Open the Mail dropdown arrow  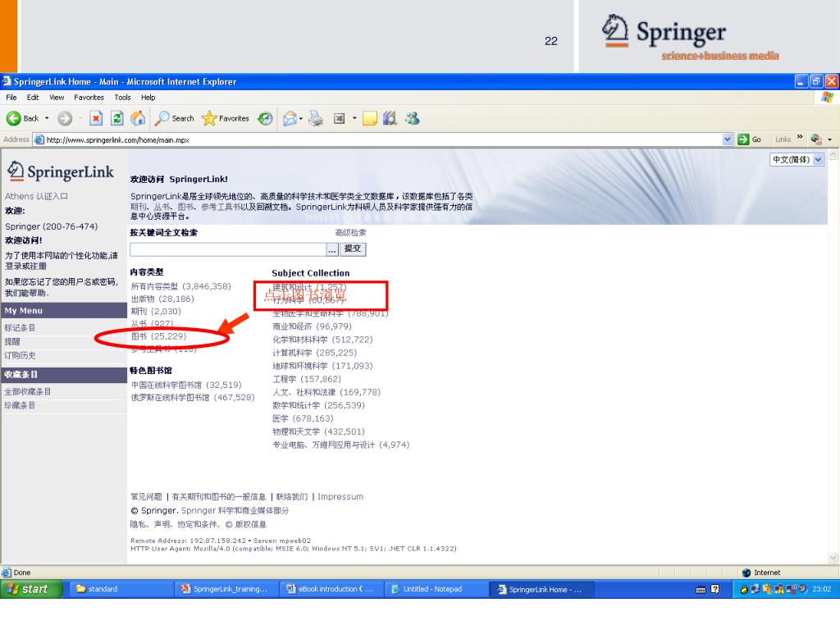301,118
